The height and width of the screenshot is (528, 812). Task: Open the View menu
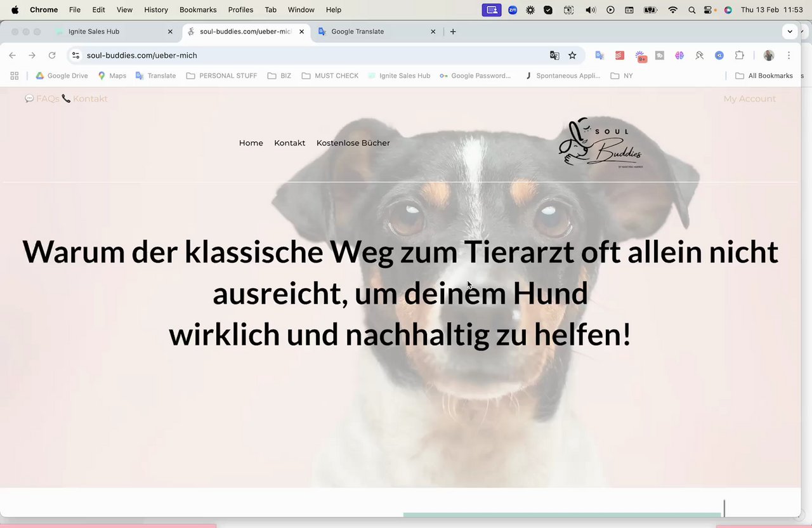124,10
